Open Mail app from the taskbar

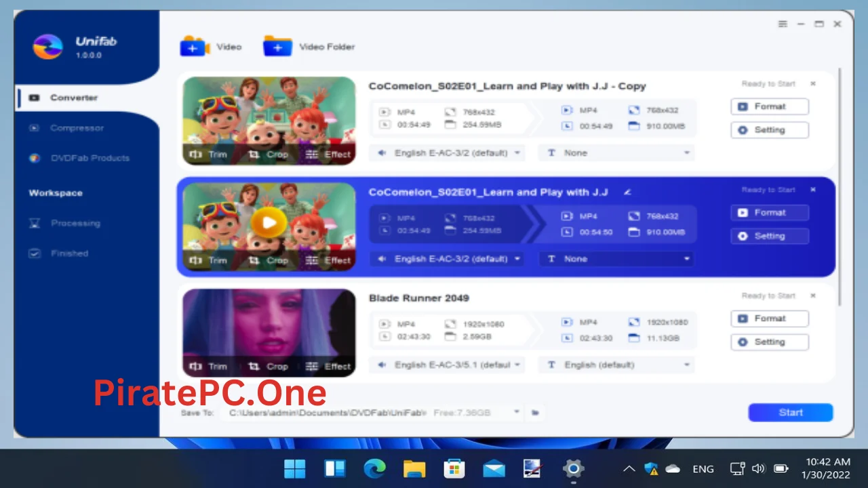pos(494,468)
